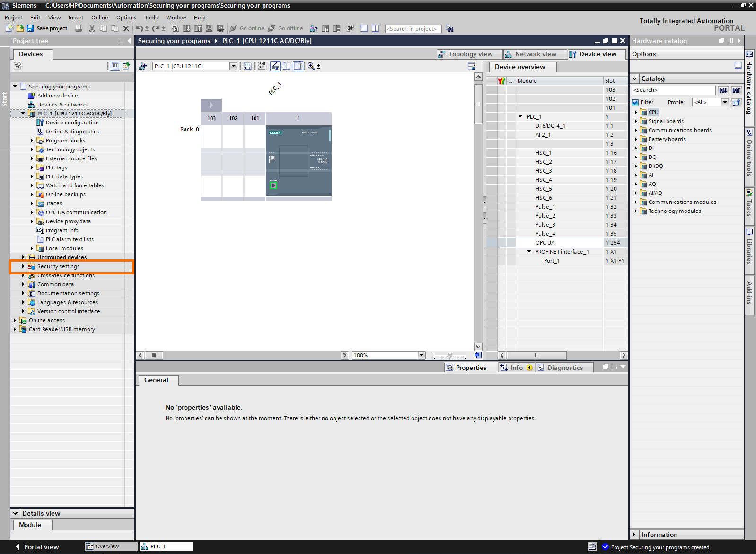Click the Copy icon in toolbar
Screen dimensions: 756x554
[103, 28]
